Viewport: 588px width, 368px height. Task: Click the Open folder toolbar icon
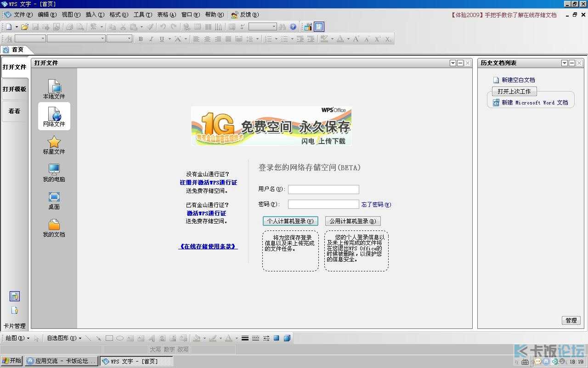click(25, 27)
